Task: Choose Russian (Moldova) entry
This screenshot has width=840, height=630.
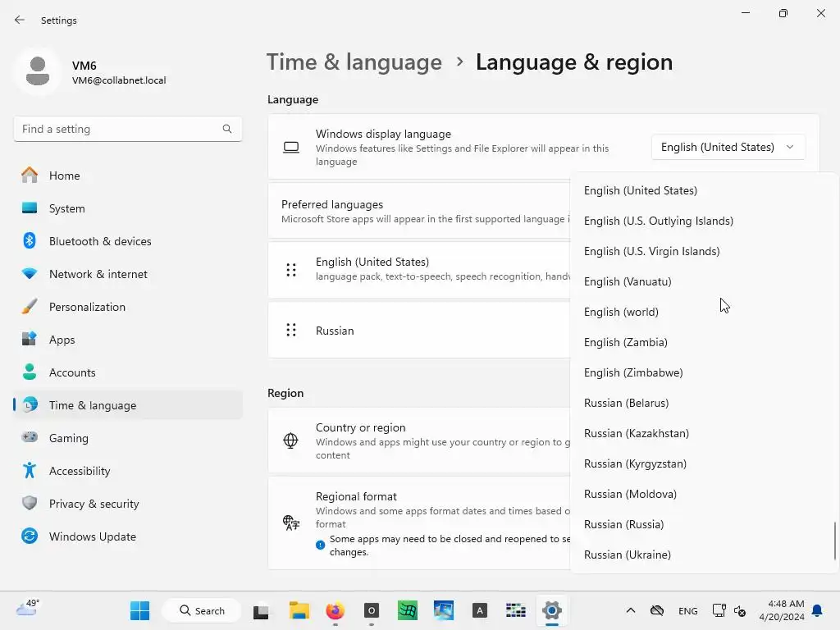Action: coord(704,494)
